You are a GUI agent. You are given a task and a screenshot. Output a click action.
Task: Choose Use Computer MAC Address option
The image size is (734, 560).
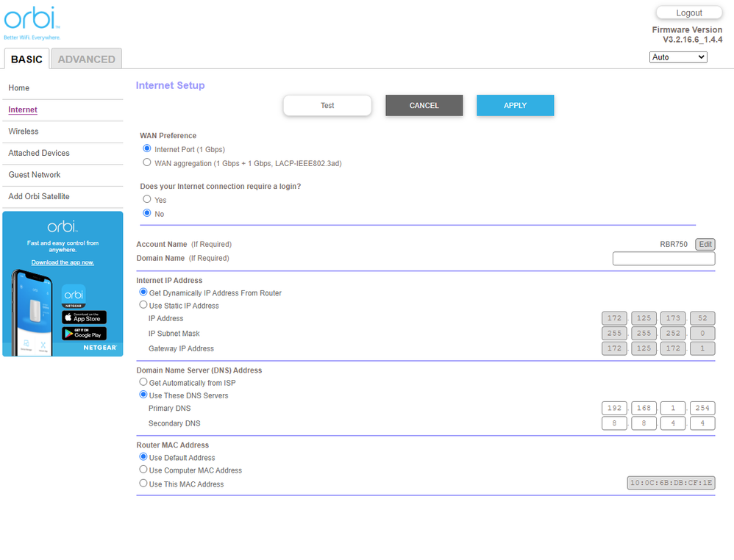click(143, 470)
